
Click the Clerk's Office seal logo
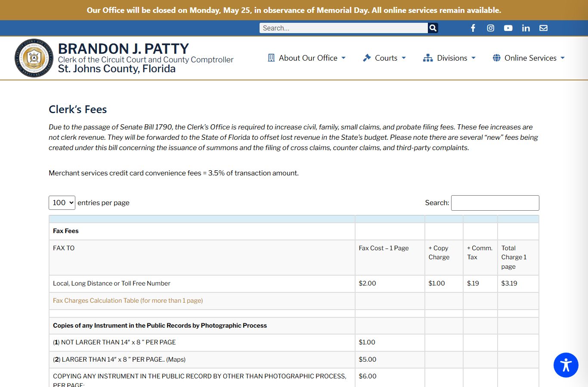click(x=34, y=58)
